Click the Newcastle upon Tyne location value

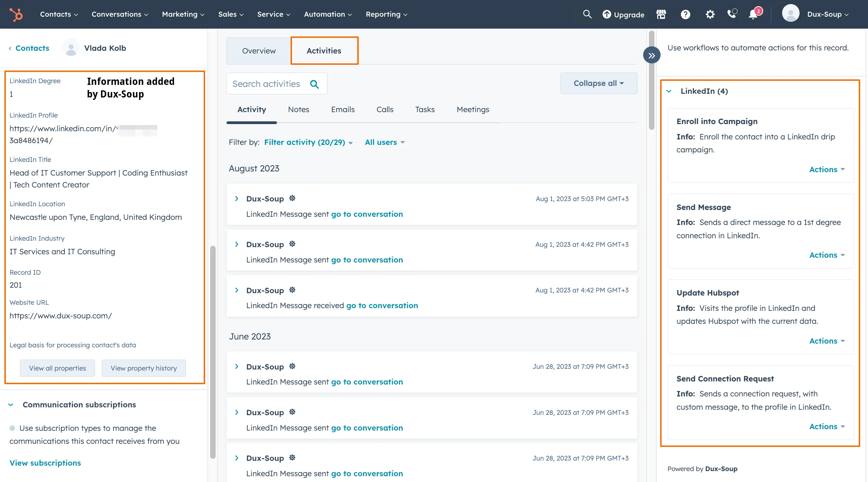[96, 217]
